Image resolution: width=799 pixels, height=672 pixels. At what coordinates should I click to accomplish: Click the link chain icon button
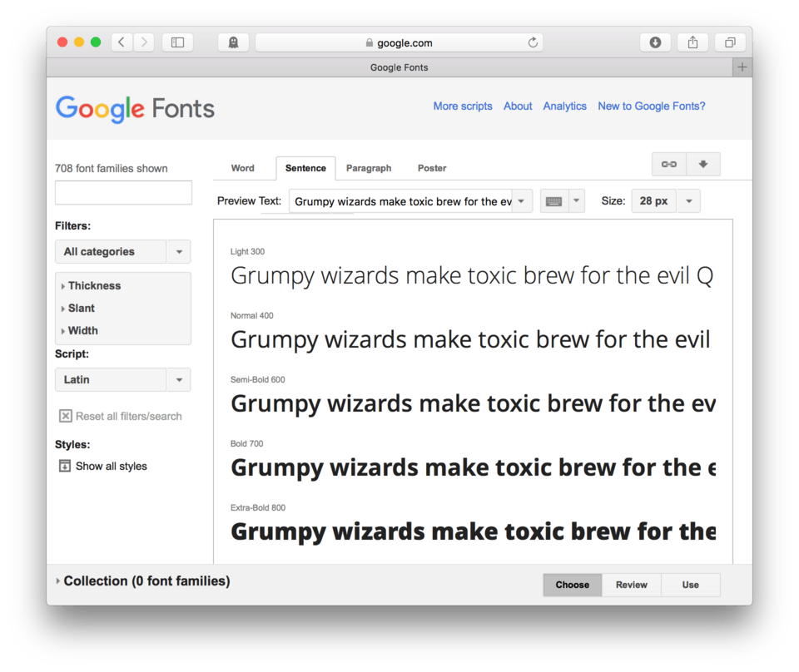pos(669,164)
